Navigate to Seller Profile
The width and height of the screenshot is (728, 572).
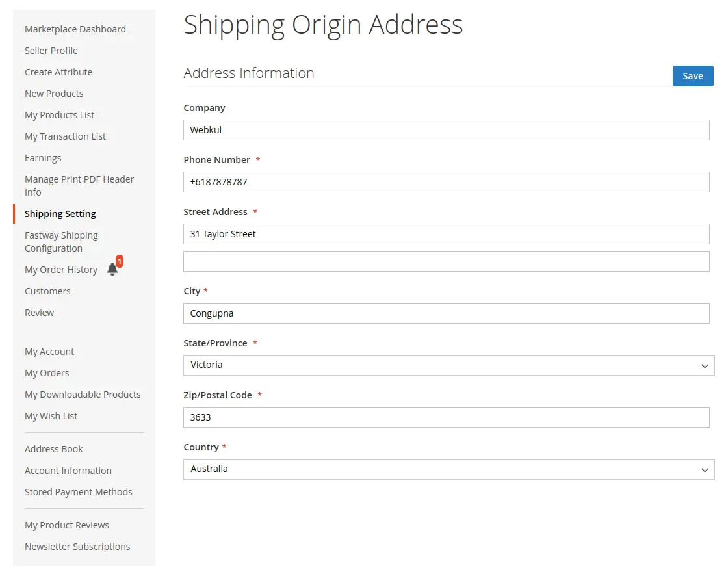[x=51, y=50]
